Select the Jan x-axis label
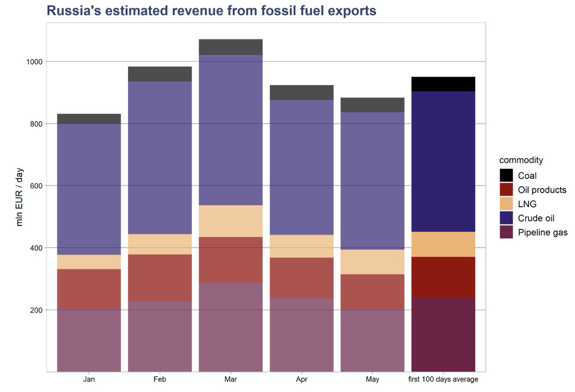The height and width of the screenshot is (392, 575). point(89,380)
